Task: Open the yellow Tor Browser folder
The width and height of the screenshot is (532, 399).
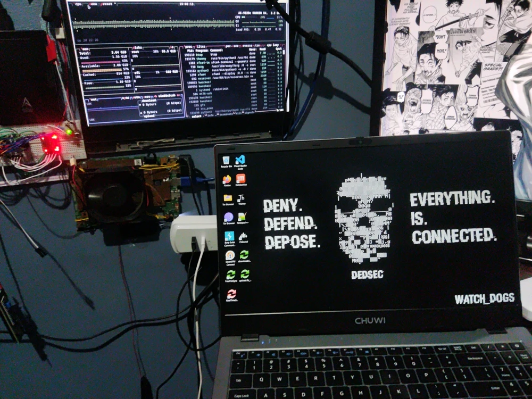Action: pos(228,199)
